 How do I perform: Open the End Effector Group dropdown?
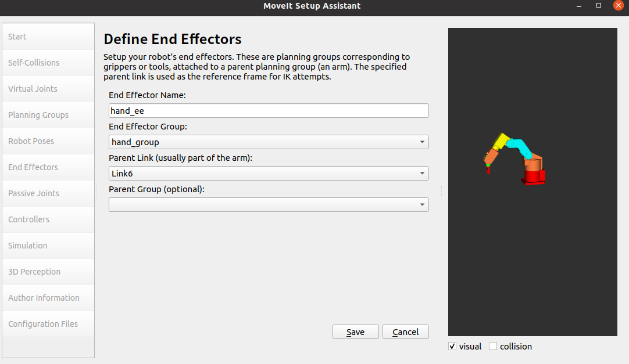point(269,142)
